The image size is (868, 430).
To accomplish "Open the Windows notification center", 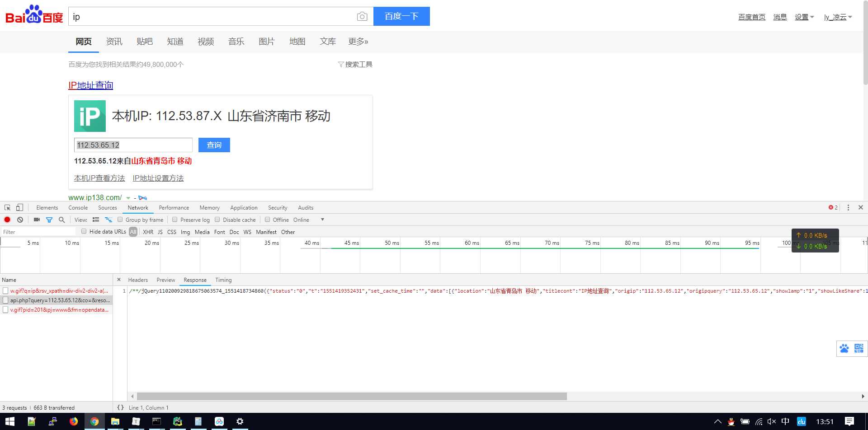I will point(849,421).
